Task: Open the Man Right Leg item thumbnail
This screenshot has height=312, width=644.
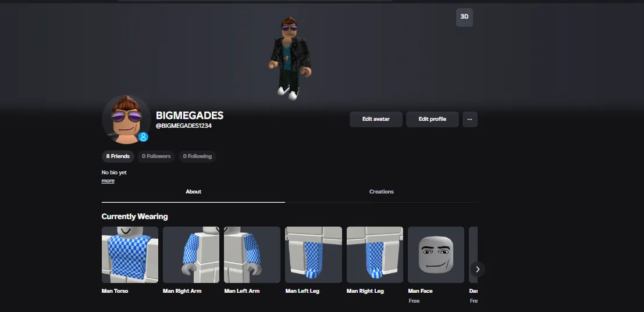Action: [x=375, y=254]
